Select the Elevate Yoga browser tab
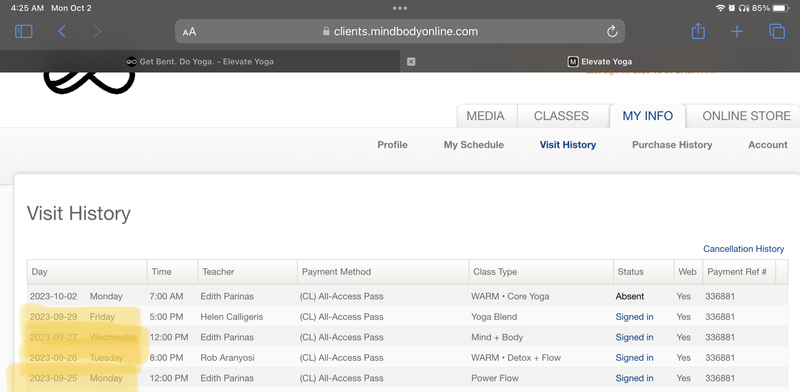Screen dimensions: 800x392 click(x=600, y=62)
